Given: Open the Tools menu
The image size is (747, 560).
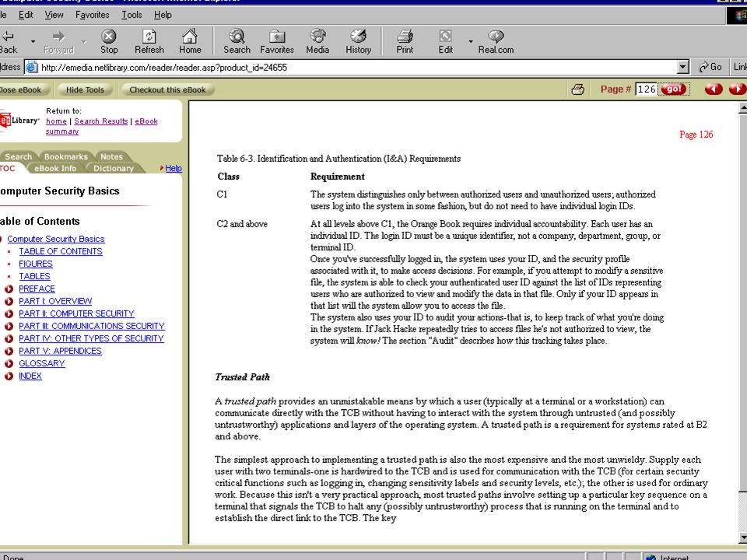Looking at the screenshot, I should (132, 15).
